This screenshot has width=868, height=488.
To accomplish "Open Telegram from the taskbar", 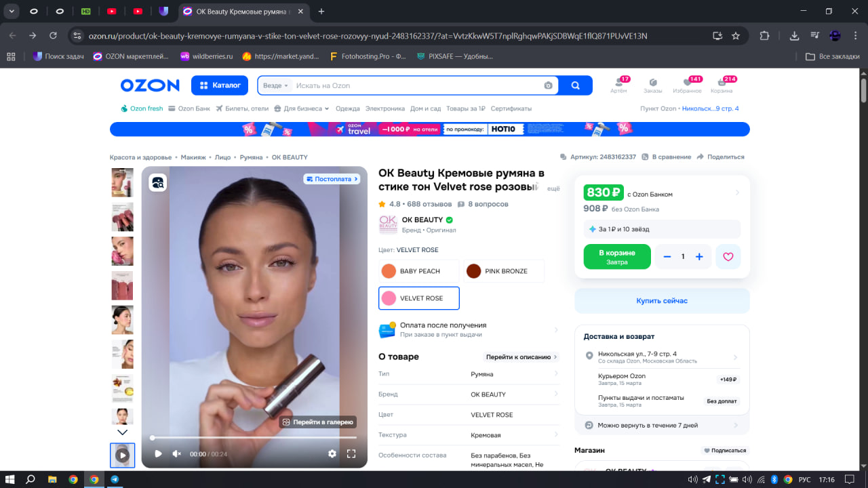I will [115, 479].
